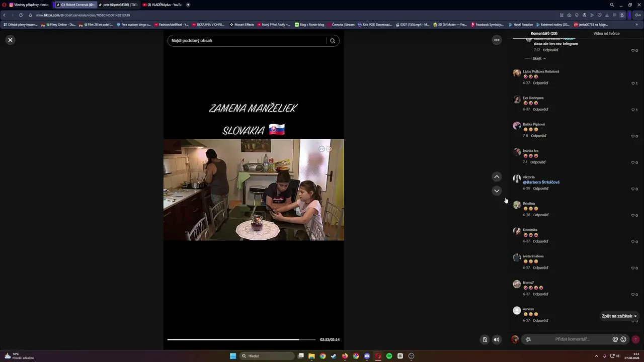
Task: Open a new browser tab
Action: [188, 5]
